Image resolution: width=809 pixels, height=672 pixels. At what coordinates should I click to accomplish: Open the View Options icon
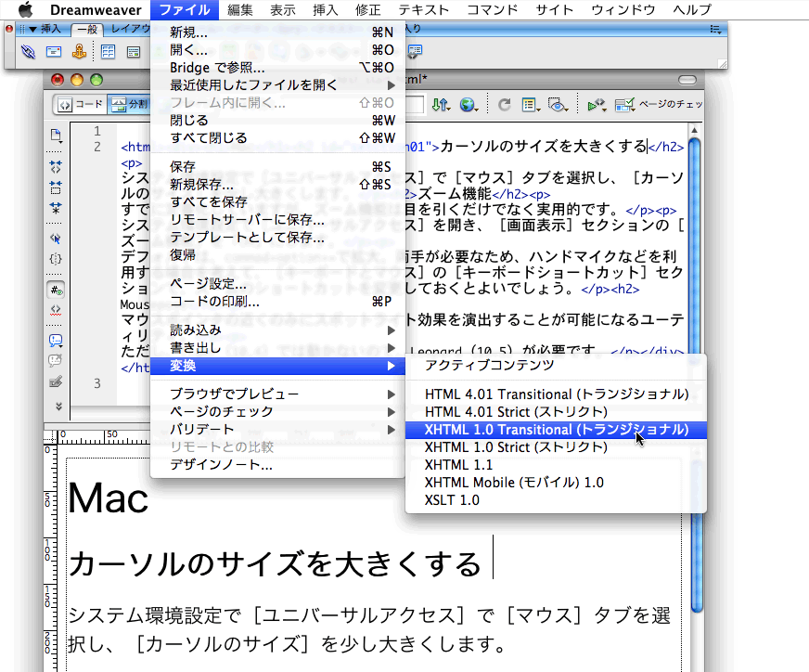click(531, 105)
